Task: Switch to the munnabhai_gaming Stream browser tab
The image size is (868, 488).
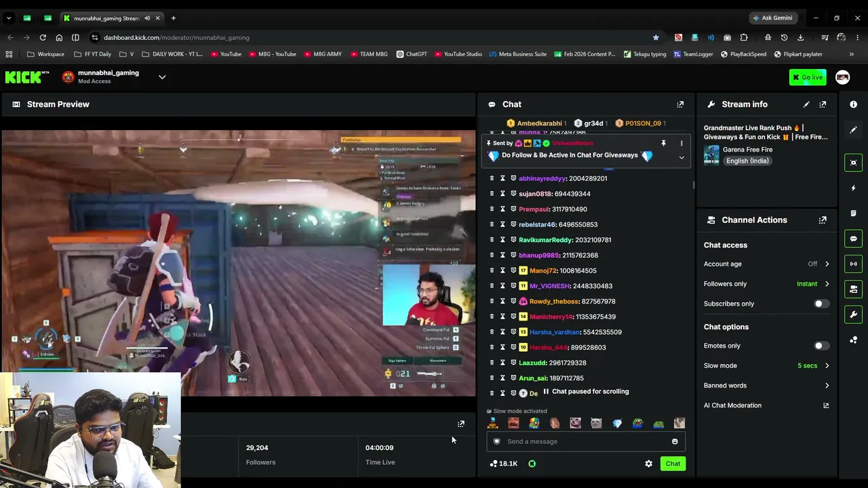Action: click(112, 18)
